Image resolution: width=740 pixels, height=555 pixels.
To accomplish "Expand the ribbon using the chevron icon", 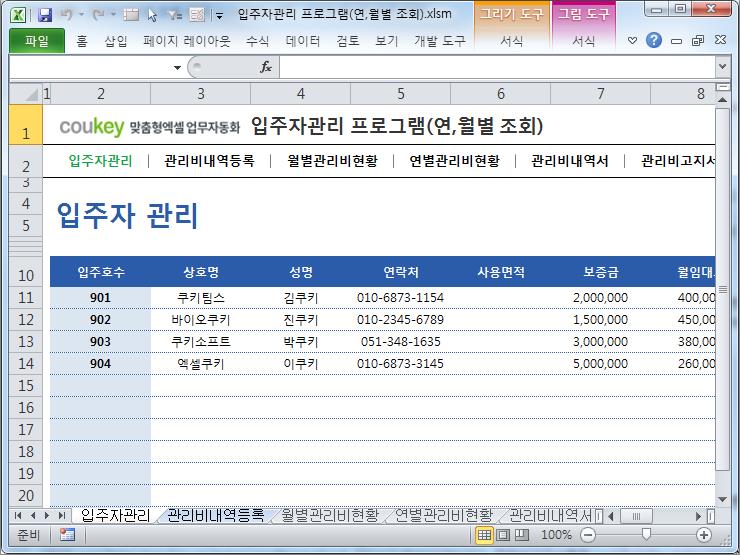I will click(632, 41).
